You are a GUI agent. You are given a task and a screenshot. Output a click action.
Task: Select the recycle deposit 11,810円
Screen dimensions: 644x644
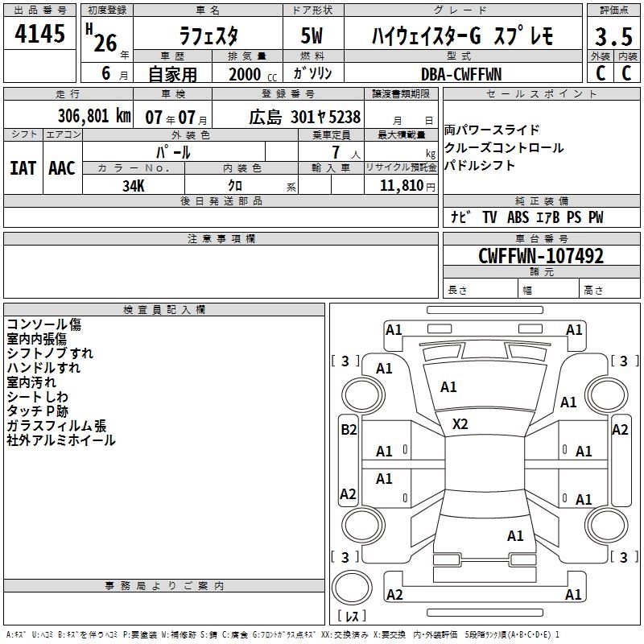407,186
